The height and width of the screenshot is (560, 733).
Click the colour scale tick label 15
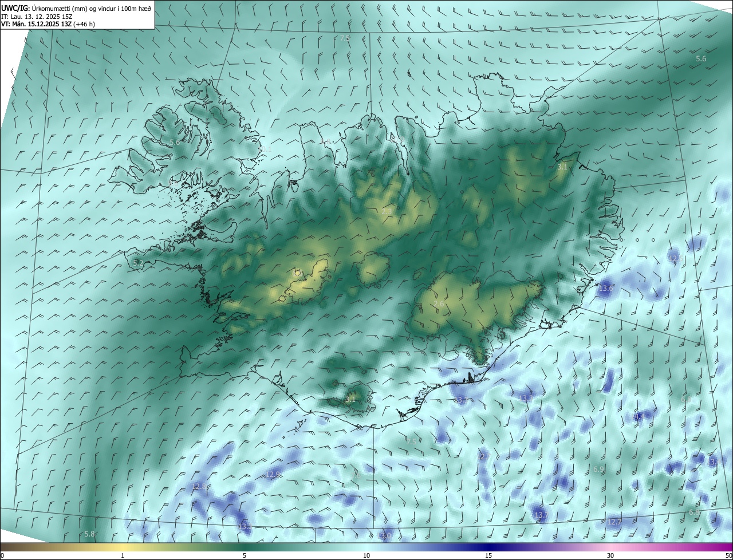tap(488, 555)
